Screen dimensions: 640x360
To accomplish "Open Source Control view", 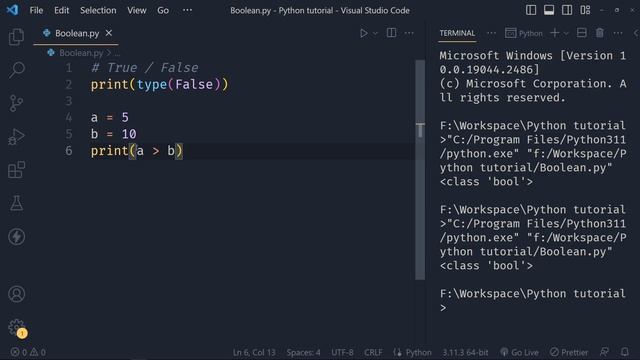I will (16, 103).
